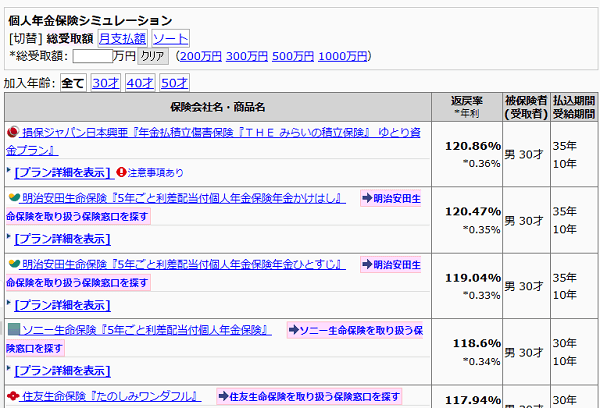The height and width of the screenshot is (408, 600).
Task: Filter by 30才 joining age
Action: click(x=106, y=83)
